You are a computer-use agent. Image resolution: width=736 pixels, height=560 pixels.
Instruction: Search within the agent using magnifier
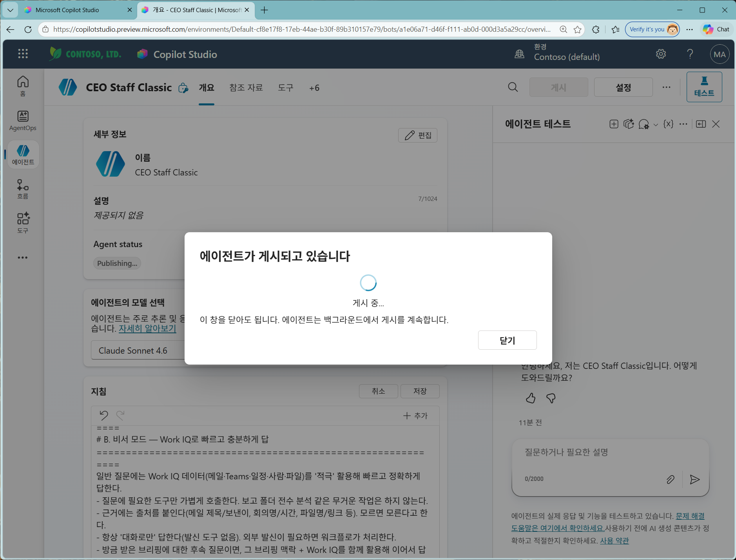[513, 87]
